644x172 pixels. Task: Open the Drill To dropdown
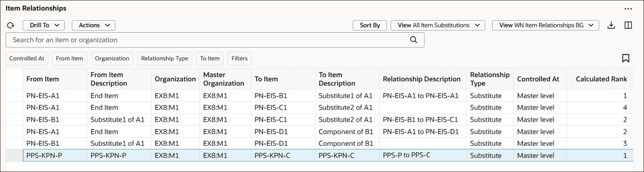tap(44, 25)
